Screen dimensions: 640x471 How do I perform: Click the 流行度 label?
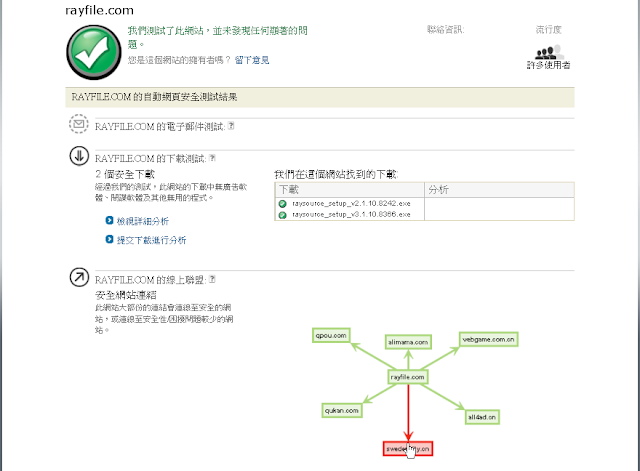549,29
